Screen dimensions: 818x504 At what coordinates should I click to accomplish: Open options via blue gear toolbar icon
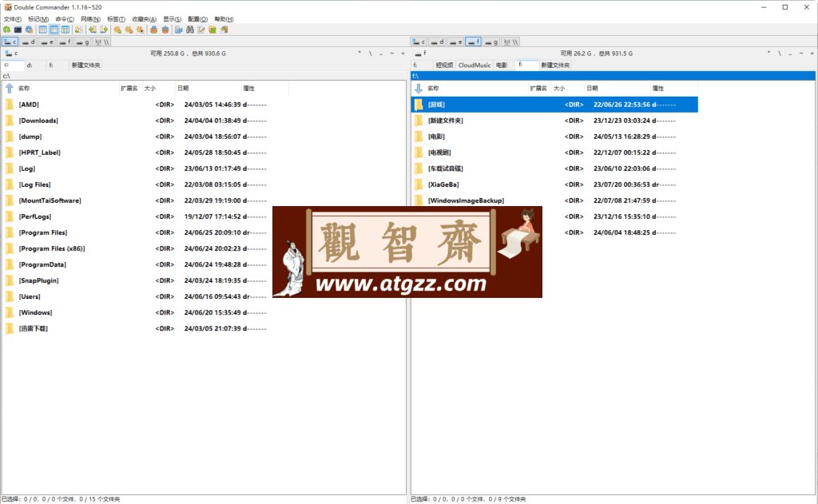tap(30, 30)
